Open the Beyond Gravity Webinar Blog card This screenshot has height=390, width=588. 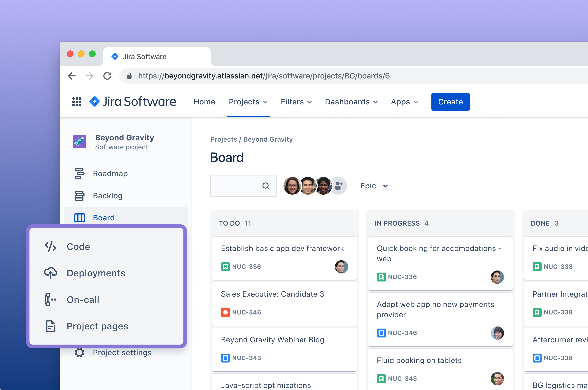(x=284, y=350)
